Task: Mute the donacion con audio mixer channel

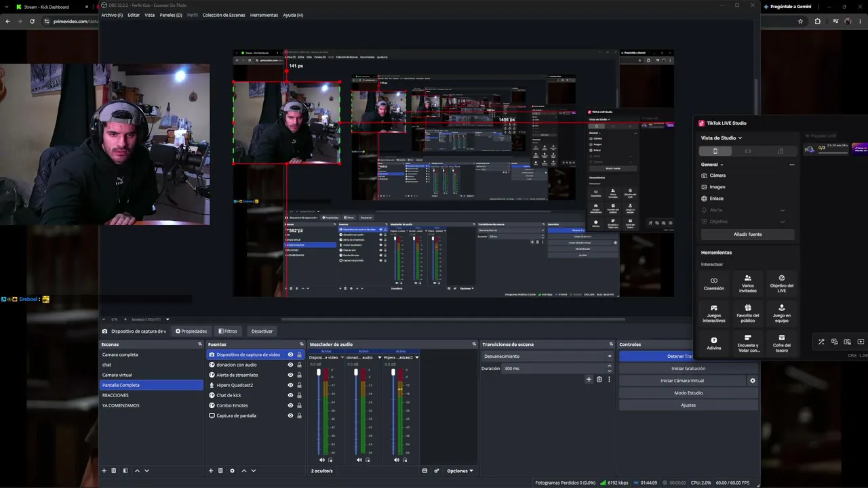Action: pyautogui.click(x=359, y=460)
